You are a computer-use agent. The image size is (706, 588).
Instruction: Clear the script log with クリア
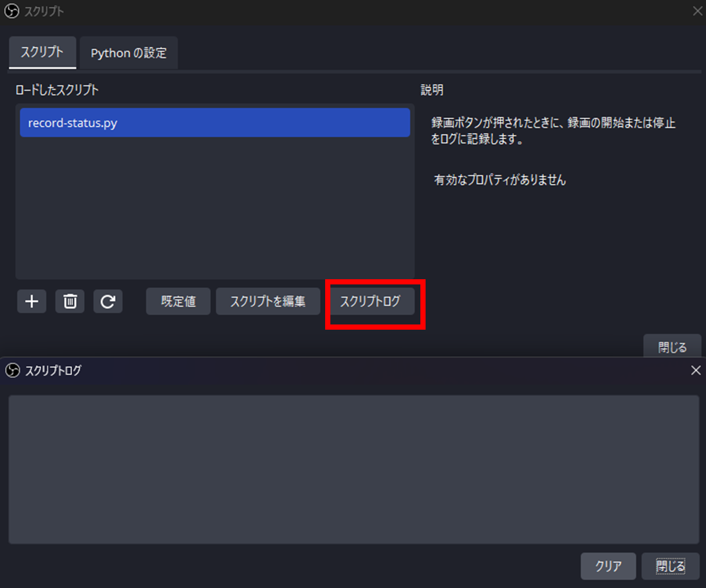pos(608,566)
